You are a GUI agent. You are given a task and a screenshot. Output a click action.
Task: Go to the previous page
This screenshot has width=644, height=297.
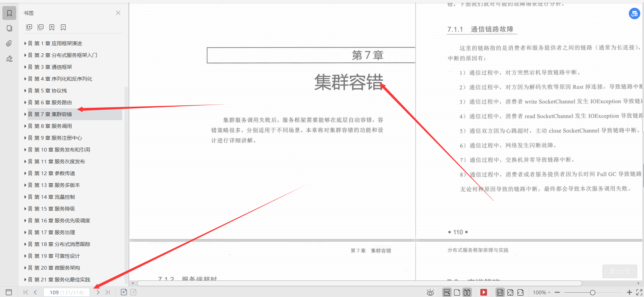point(35,292)
